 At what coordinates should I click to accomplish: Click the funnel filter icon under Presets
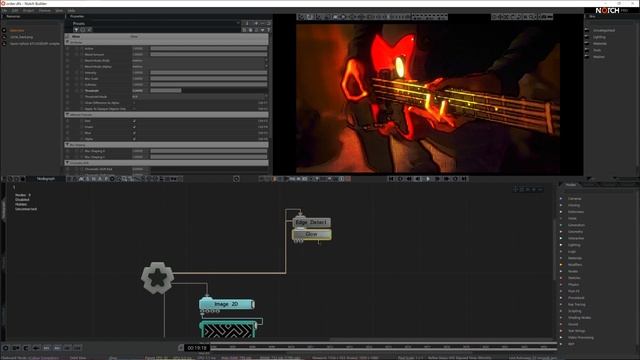tap(76, 30)
